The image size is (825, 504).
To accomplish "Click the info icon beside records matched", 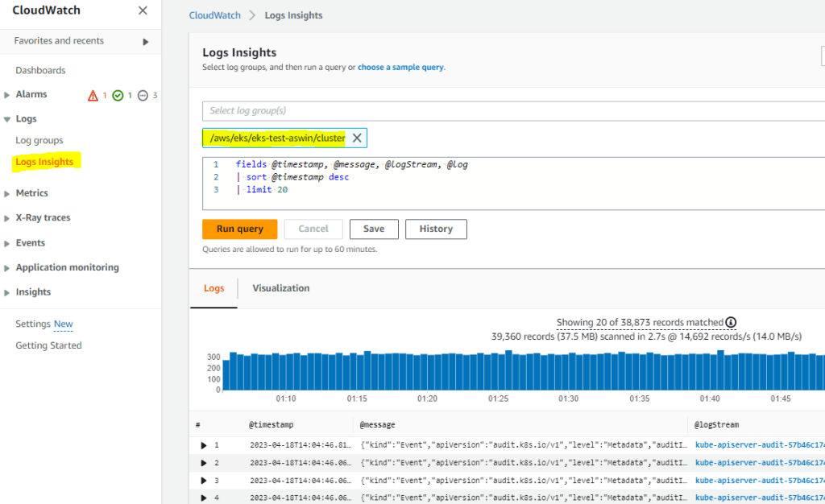I will click(x=731, y=323).
